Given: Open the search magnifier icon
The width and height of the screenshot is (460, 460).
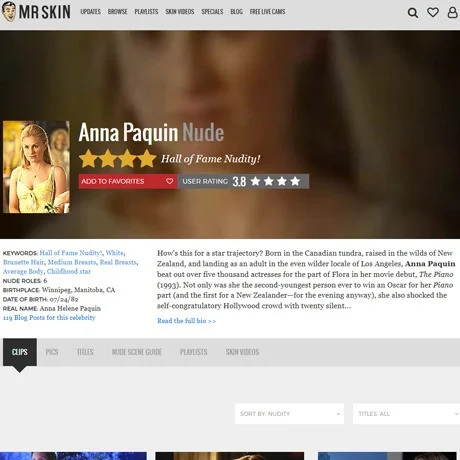Looking at the screenshot, I should tap(413, 13).
